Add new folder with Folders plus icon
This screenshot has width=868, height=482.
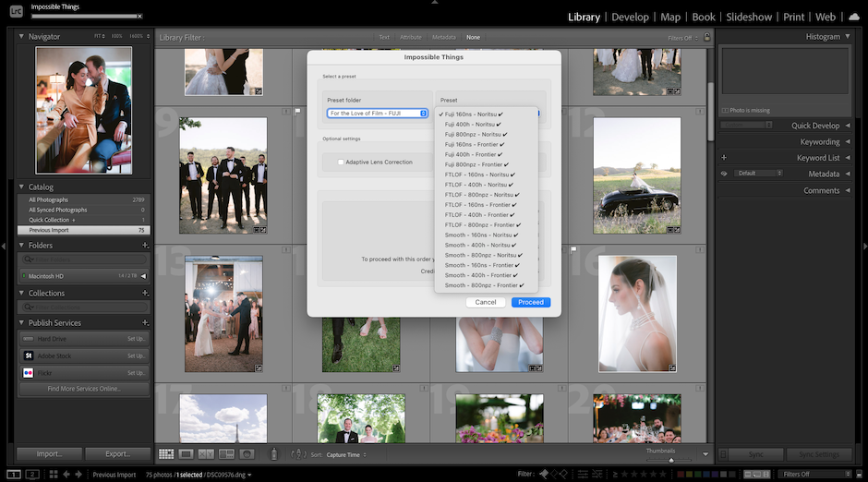tap(145, 246)
